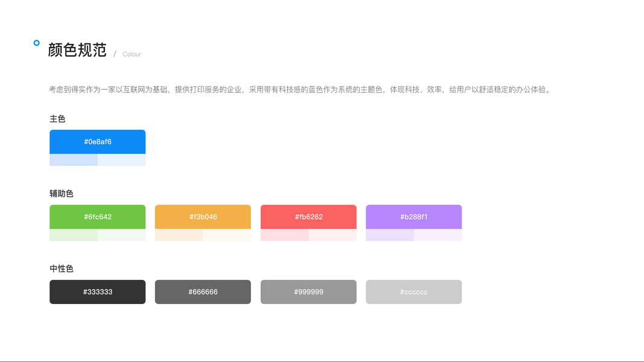Select the darker orange tint below #f3b046
This screenshot has height=362, width=644.
point(179,235)
